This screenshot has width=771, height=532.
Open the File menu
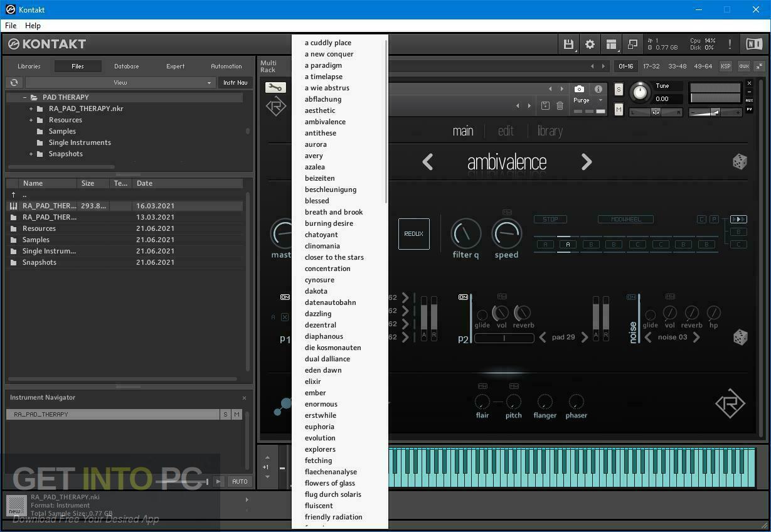(x=11, y=26)
